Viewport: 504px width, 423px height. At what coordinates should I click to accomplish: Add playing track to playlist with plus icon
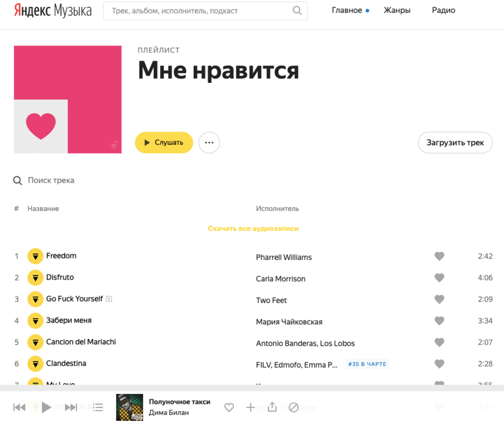[250, 407]
